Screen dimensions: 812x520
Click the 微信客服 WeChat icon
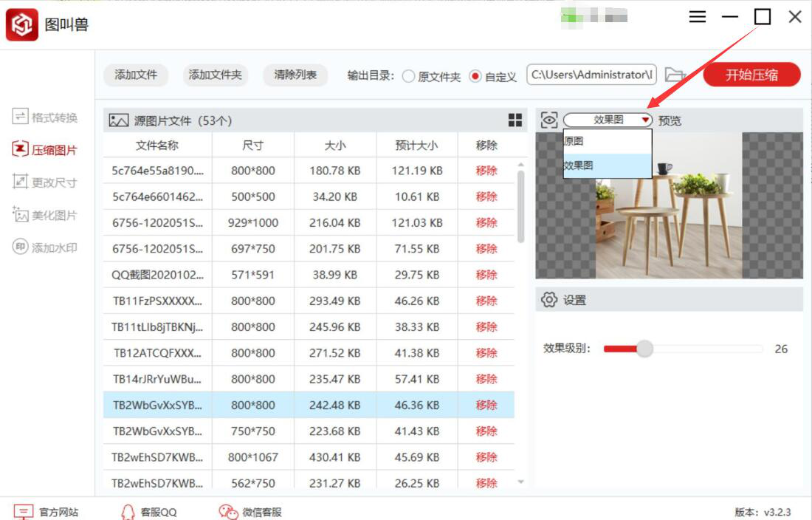[228, 512]
